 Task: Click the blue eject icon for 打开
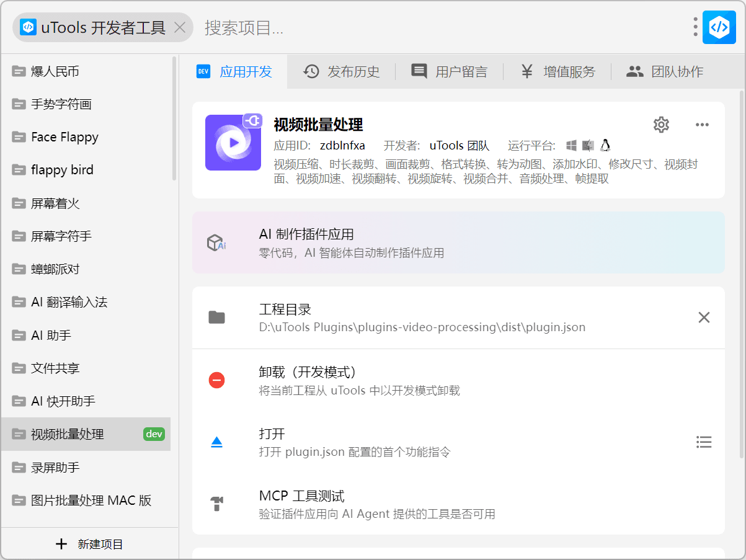[x=216, y=442]
